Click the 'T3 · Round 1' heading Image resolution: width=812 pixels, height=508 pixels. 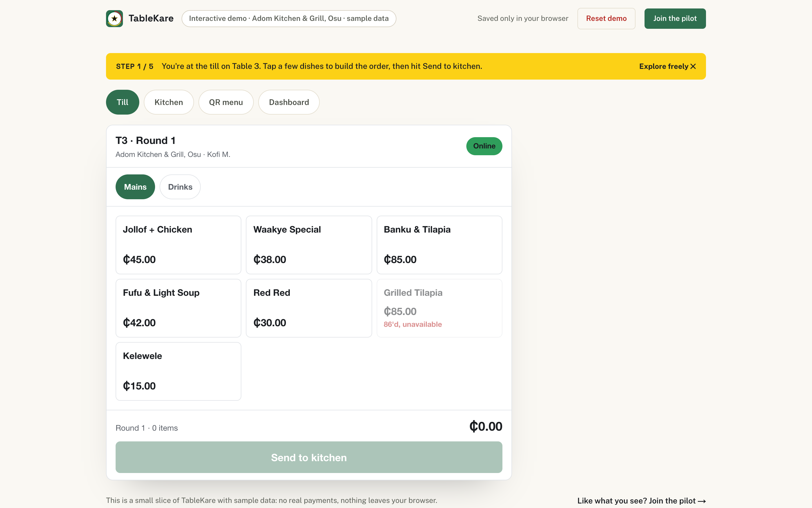point(145,141)
